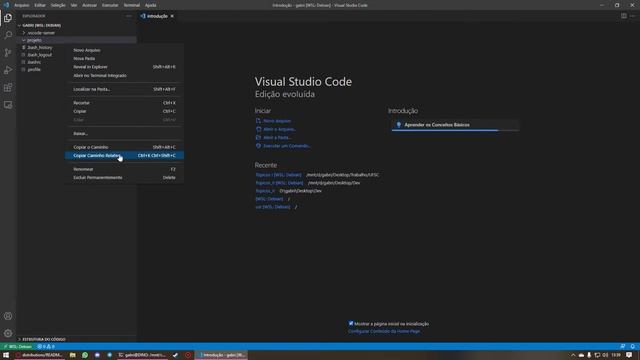Open Aprender os Conceitos Básicos walkthrough
The height and width of the screenshot is (360, 640).
(455, 125)
